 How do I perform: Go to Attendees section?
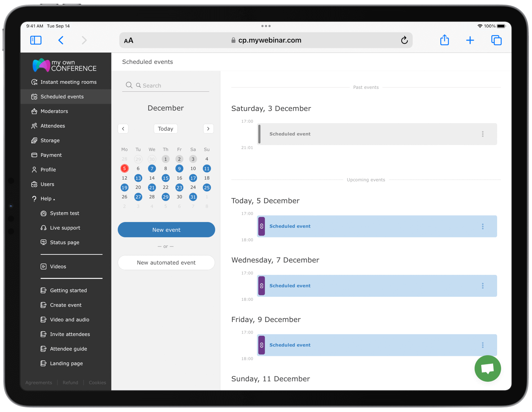pos(66,126)
